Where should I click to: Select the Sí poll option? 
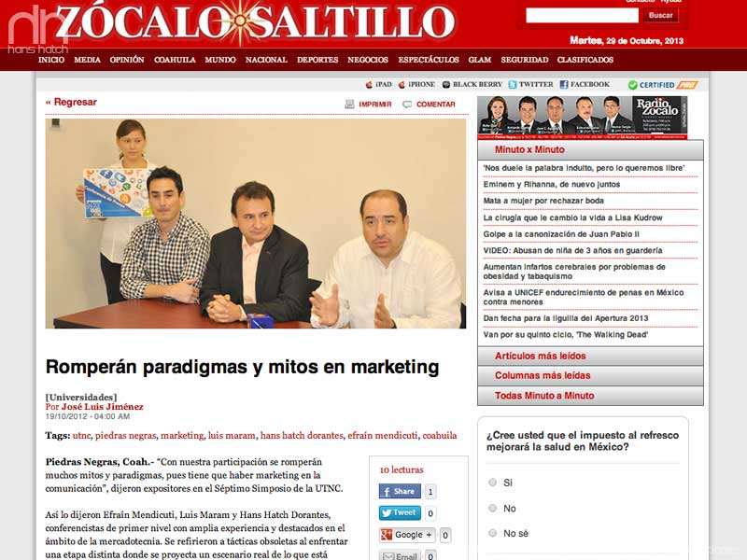493,483
